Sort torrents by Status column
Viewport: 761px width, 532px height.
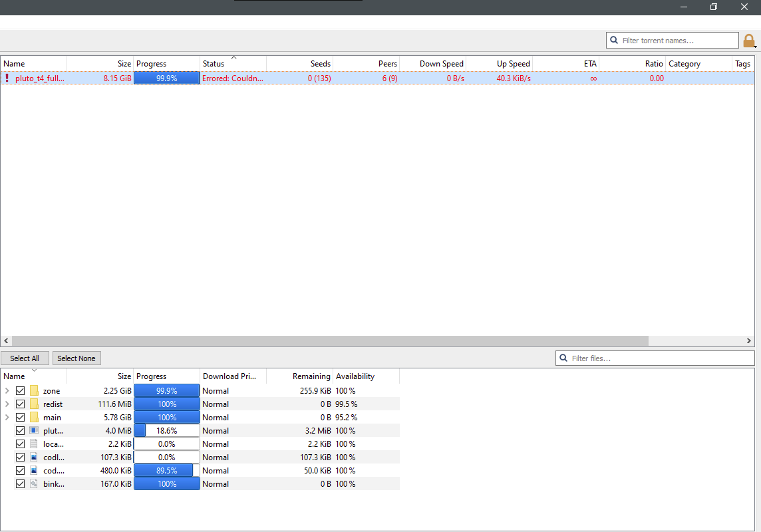point(233,64)
